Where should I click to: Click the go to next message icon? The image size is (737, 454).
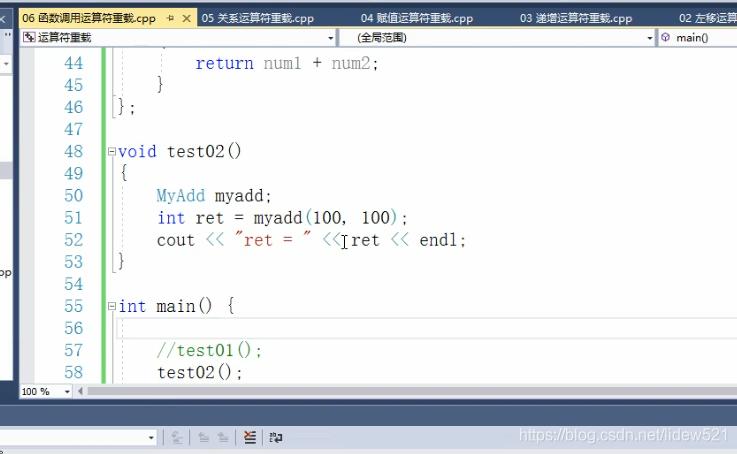click(x=223, y=438)
